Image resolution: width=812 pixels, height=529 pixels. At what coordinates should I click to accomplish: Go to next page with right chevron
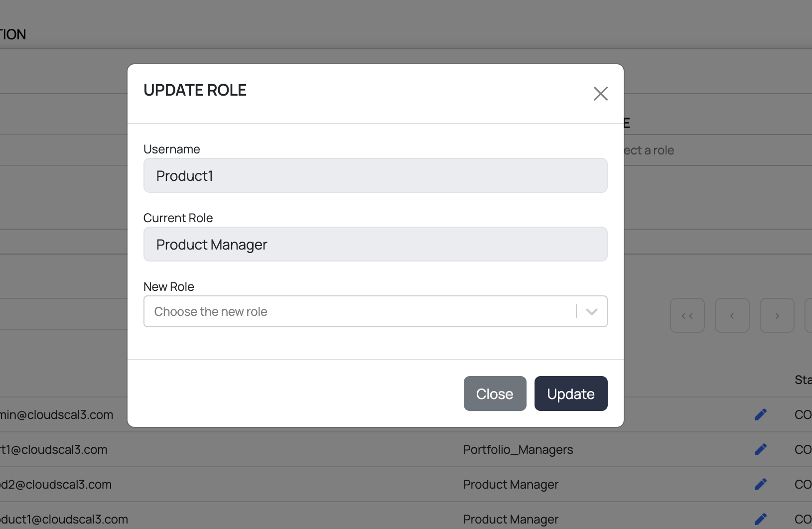point(777,315)
